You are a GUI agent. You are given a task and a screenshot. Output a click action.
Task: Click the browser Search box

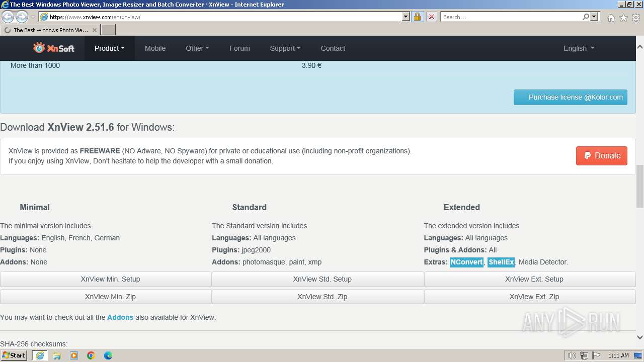click(511, 17)
